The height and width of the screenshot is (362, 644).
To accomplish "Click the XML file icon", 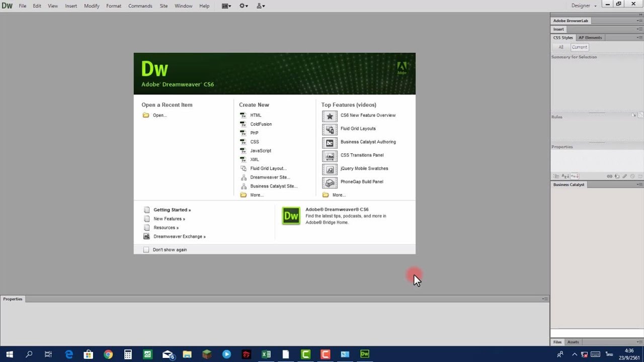I will [x=243, y=159].
